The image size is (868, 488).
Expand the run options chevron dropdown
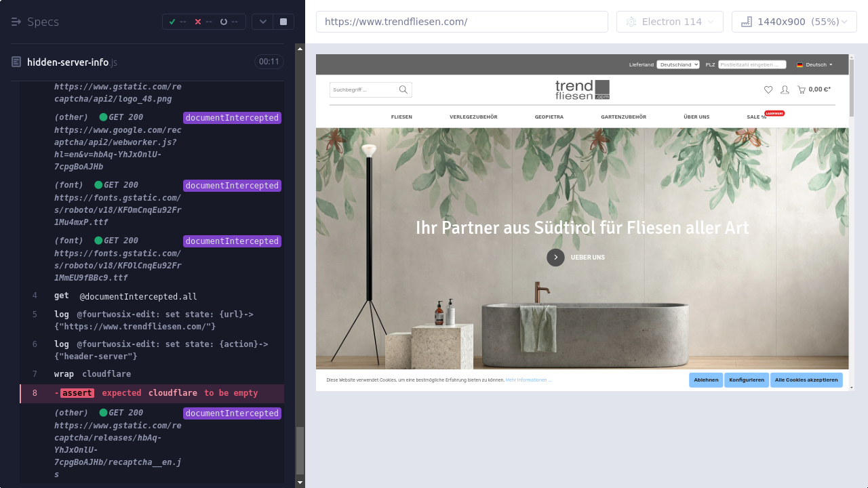pos(262,22)
